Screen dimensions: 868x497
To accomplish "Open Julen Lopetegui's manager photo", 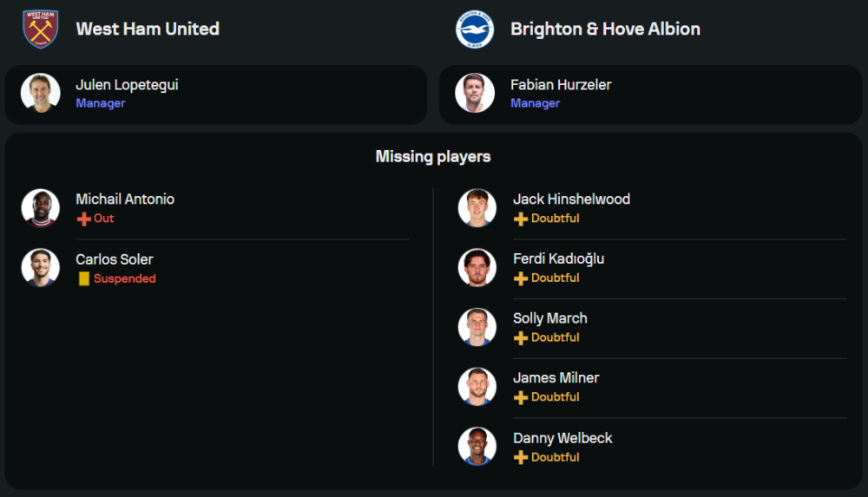I will point(41,93).
